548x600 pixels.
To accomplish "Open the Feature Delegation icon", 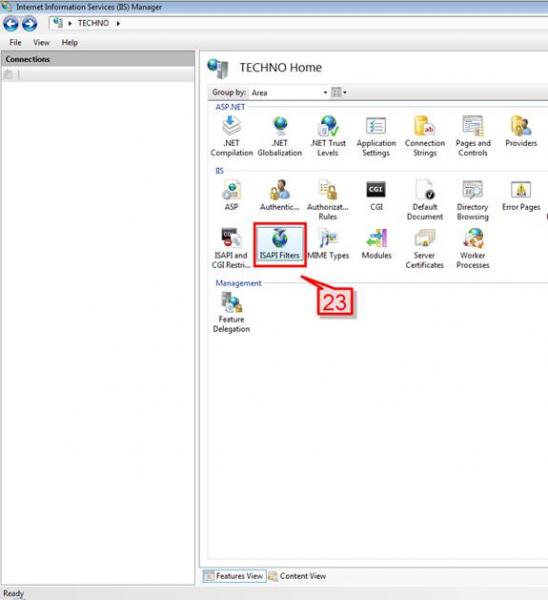I will pyautogui.click(x=232, y=313).
